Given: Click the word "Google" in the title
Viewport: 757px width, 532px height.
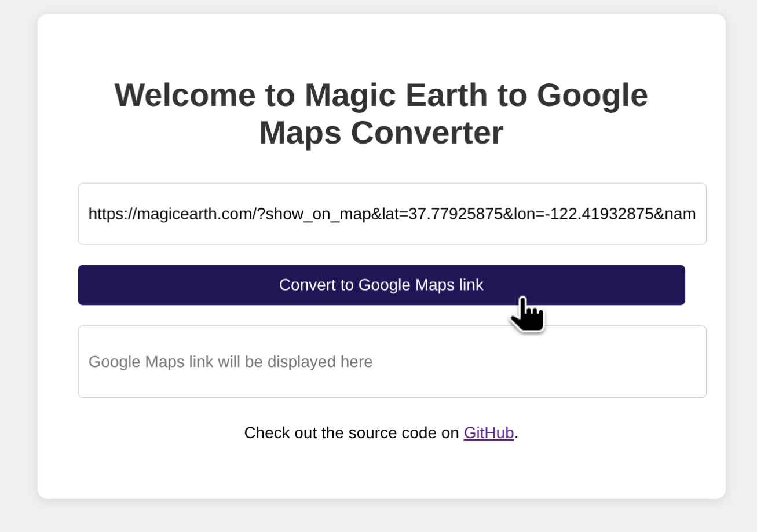Looking at the screenshot, I should (x=592, y=95).
